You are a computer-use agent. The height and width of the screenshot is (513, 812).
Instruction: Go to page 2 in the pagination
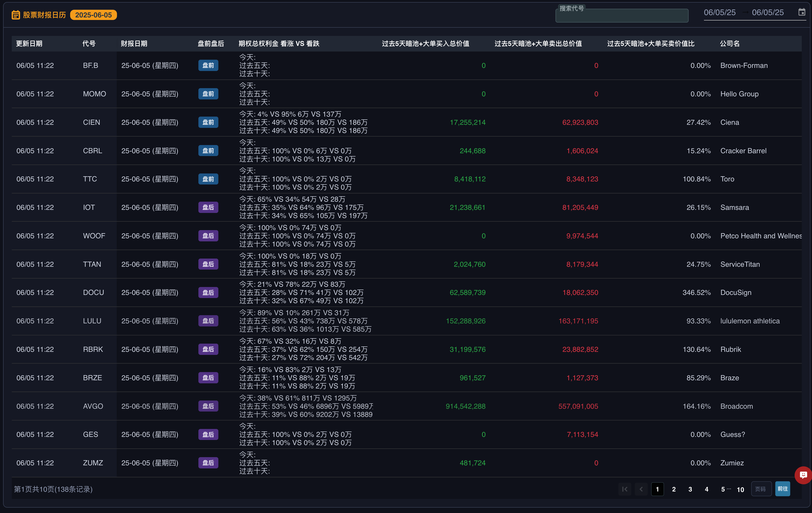click(x=674, y=489)
